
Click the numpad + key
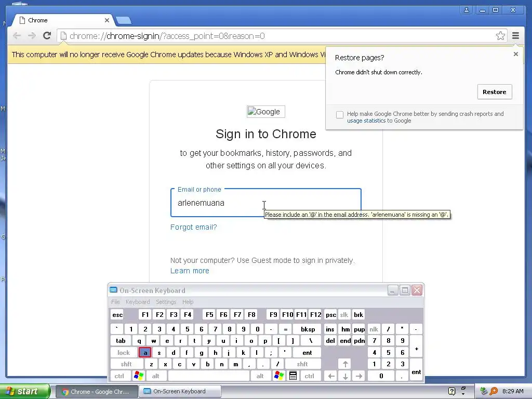pos(416,347)
